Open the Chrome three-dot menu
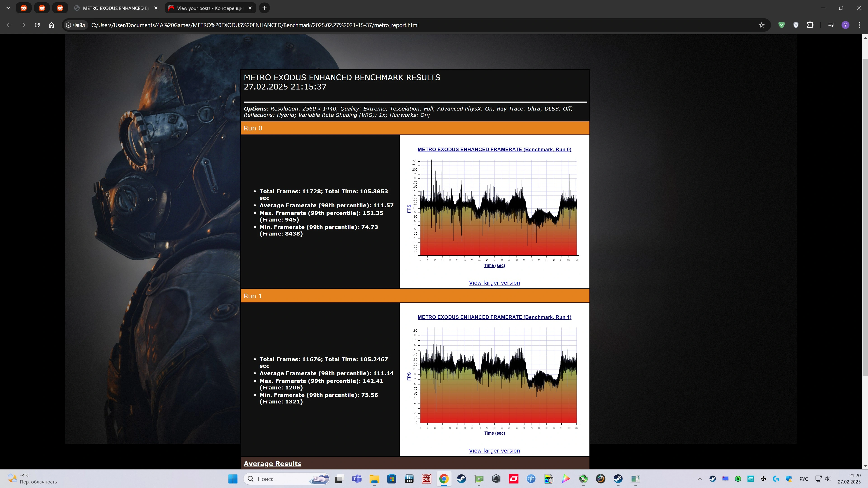Screen dimensions: 868x488 (860, 25)
